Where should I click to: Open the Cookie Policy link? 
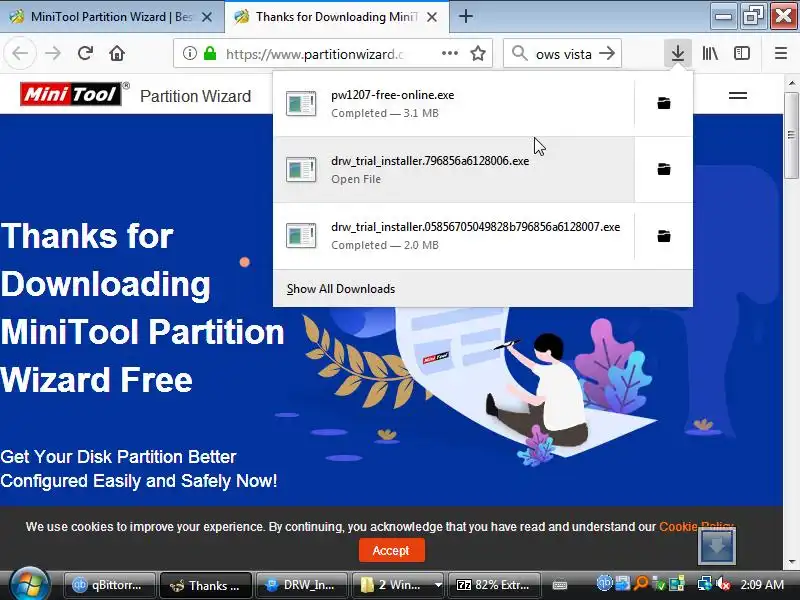tap(696, 527)
